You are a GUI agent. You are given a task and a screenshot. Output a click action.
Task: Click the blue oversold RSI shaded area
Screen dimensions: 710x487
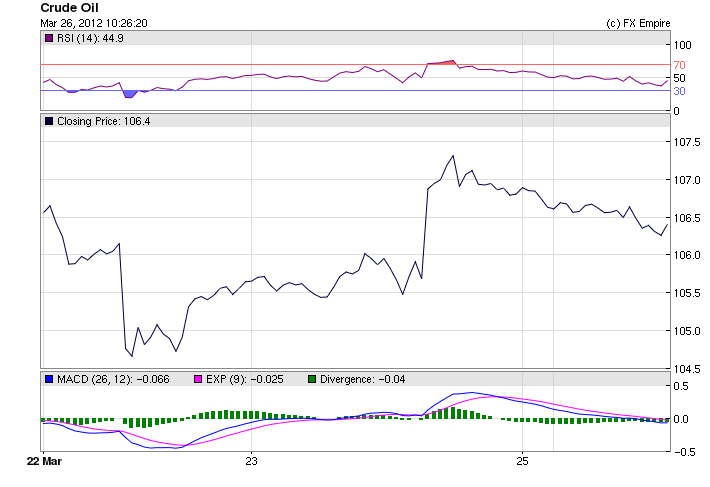click(130, 94)
